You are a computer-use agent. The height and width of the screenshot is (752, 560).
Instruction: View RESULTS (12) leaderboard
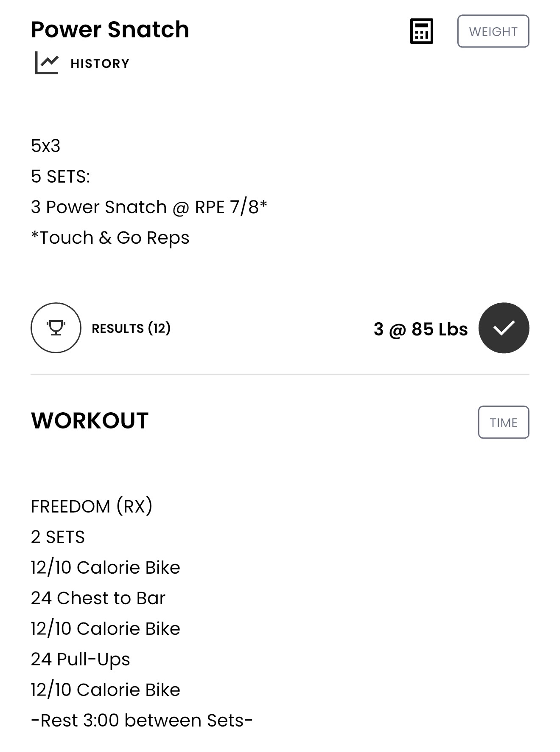131,328
